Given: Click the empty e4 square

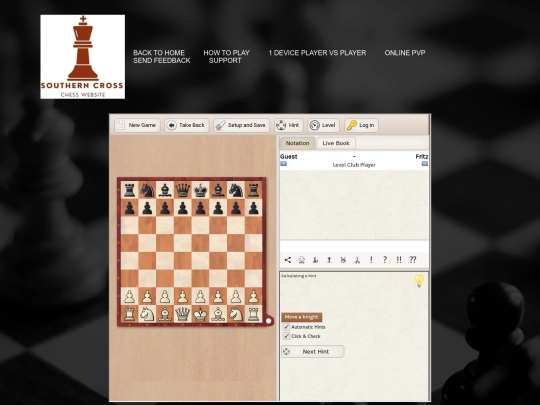Looking at the screenshot, I should point(200,261).
